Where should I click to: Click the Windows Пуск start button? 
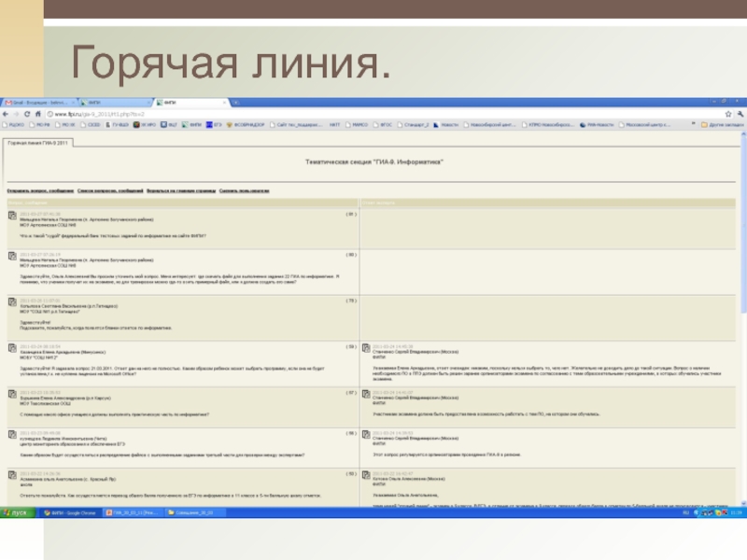[x=17, y=512]
